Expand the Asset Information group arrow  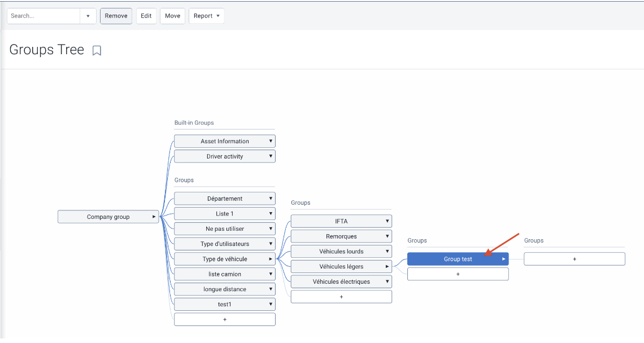tap(271, 141)
